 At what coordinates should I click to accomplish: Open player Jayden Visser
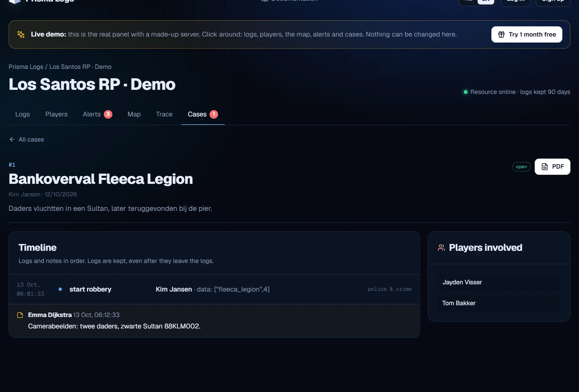click(499, 282)
